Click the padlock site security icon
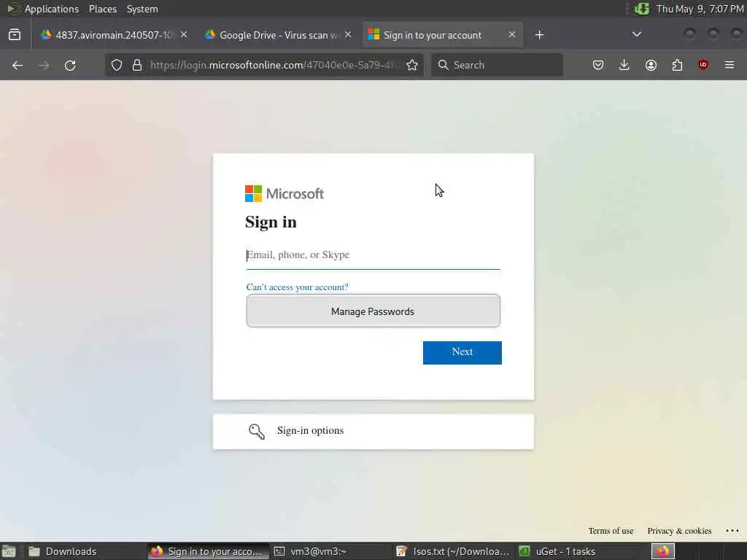The height and width of the screenshot is (560, 747). click(x=137, y=65)
